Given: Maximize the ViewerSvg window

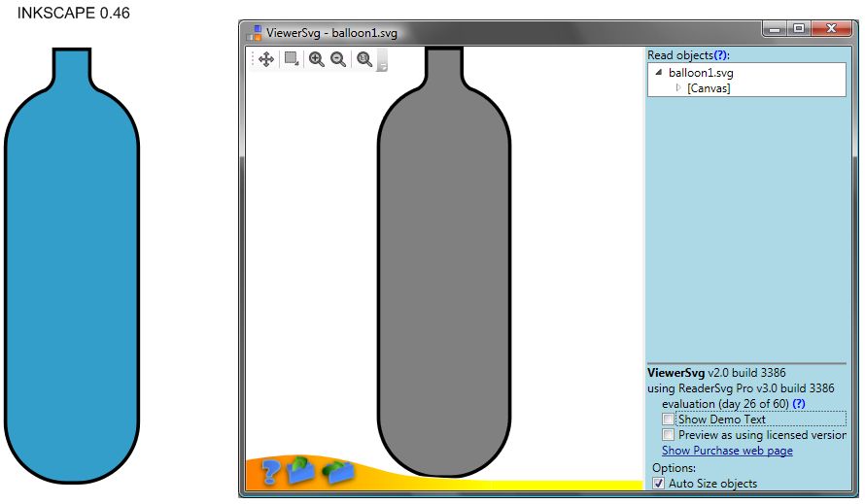Looking at the screenshot, I should pos(799,29).
